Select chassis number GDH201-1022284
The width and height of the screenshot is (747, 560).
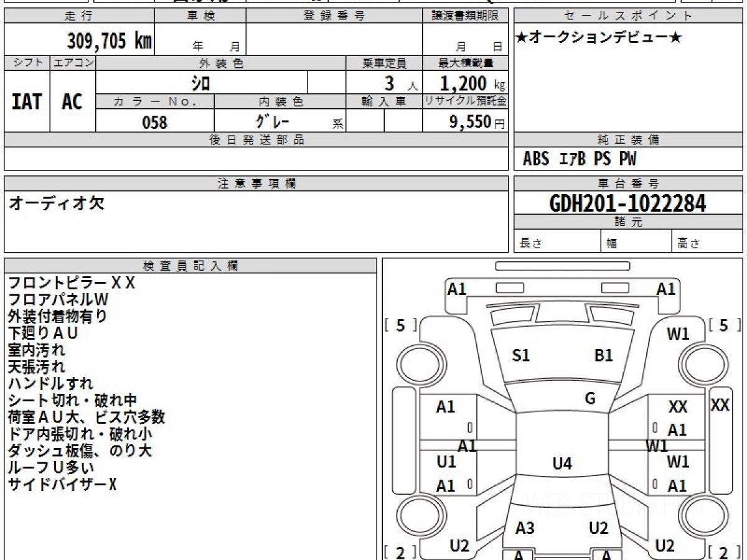pos(628,203)
